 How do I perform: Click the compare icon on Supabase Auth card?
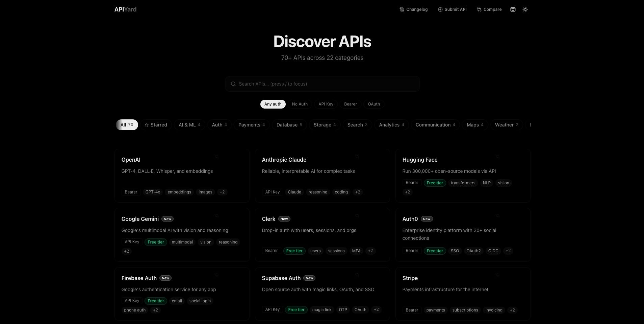pos(357,275)
